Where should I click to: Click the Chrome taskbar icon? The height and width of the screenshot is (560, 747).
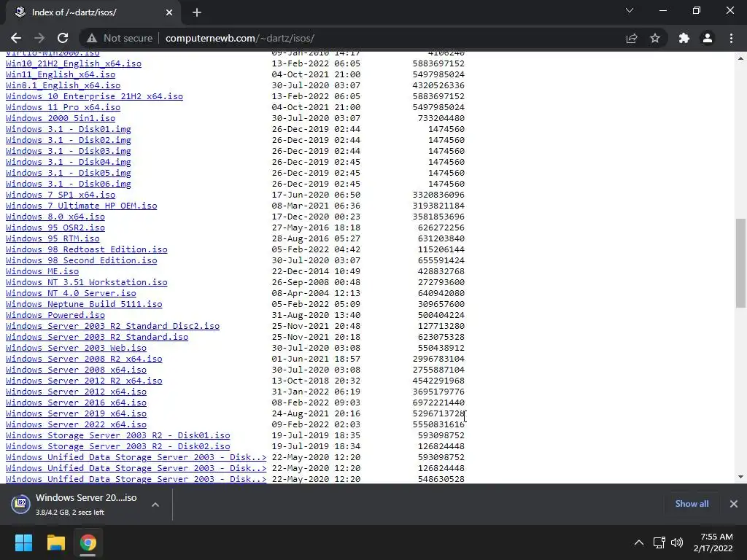pos(88,542)
